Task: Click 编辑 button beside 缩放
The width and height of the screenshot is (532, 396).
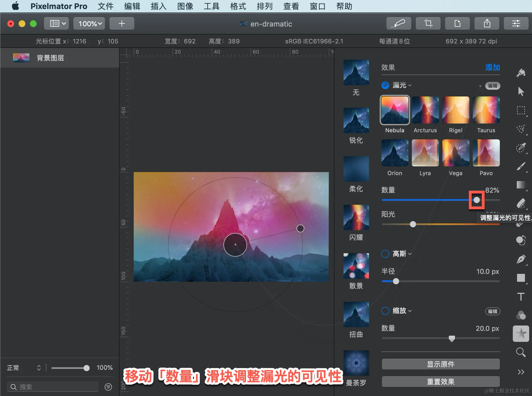Action: coord(493,311)
